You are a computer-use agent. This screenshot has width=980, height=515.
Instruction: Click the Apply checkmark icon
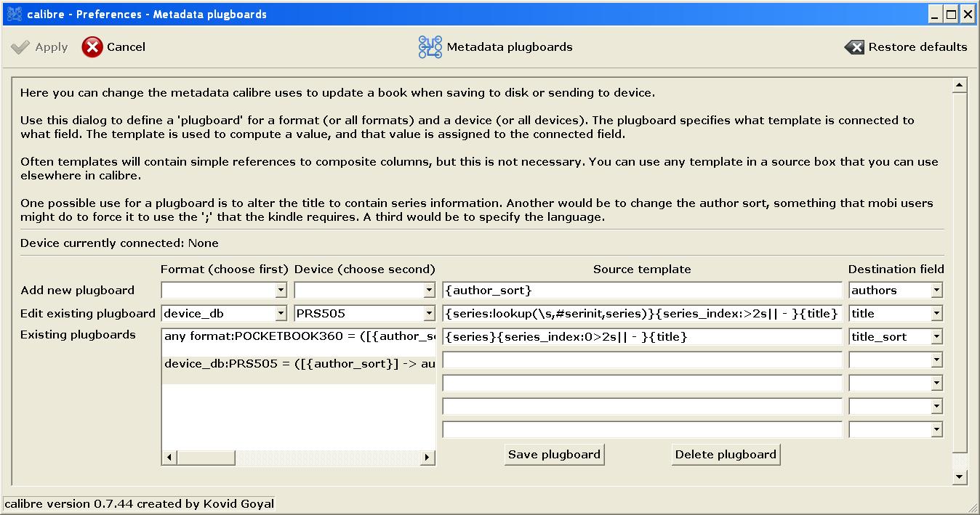tap(20, 47)
